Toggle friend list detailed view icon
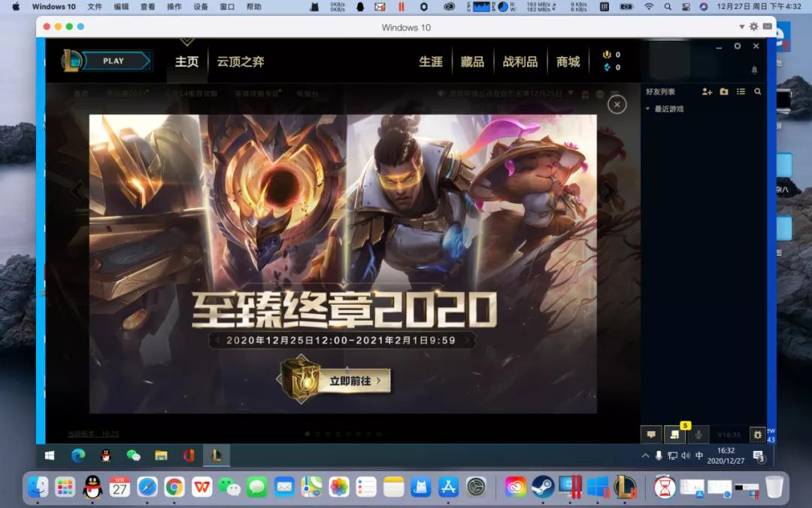This screenshot has height=508, width=812. click(x=742, y=92)
